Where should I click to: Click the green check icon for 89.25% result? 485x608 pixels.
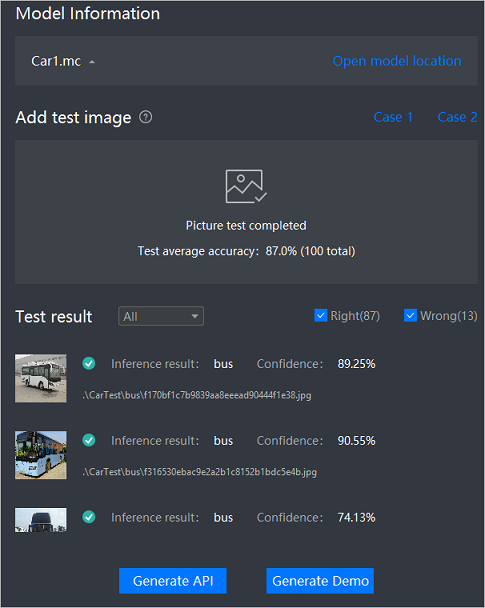click(x=89, y=363)
